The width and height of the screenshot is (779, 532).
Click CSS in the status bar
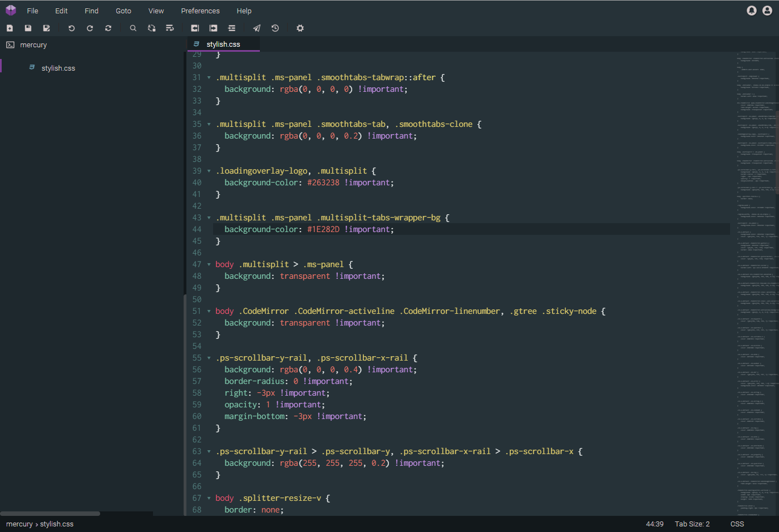tap(737, 524)
